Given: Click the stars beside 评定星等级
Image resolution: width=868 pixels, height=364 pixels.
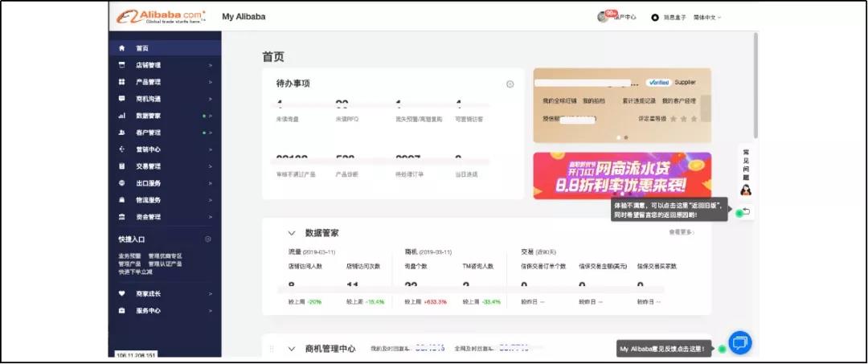Looking at the screenshot, I should (684, 119).
